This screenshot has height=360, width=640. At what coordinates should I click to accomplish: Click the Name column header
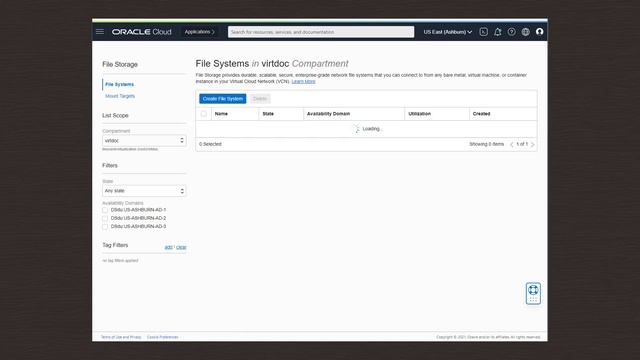[221, 114]
